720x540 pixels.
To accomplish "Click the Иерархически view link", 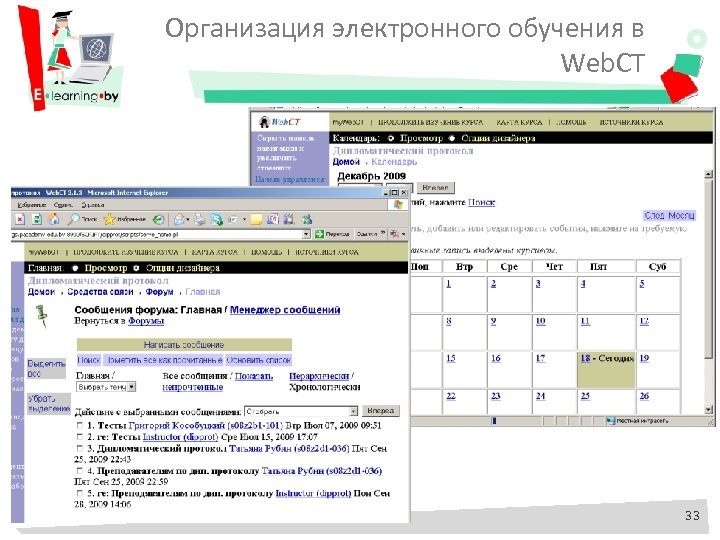I will (319, 376).
